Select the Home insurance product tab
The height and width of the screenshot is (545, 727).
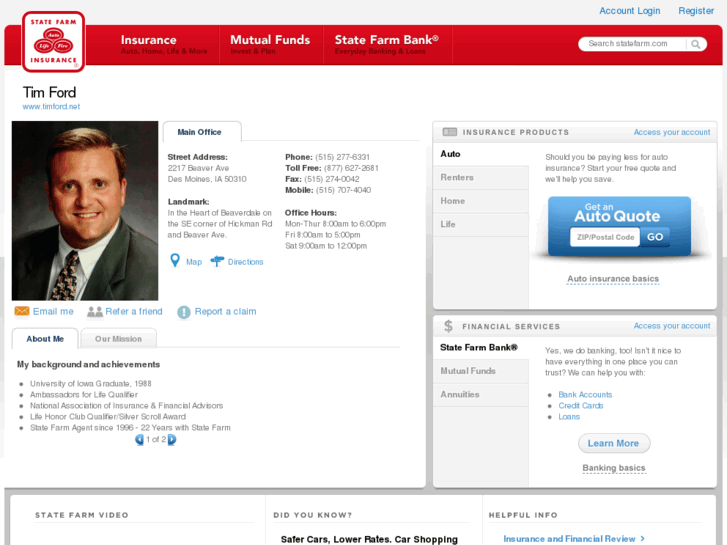pyautogui.click(x=481, y=201)
